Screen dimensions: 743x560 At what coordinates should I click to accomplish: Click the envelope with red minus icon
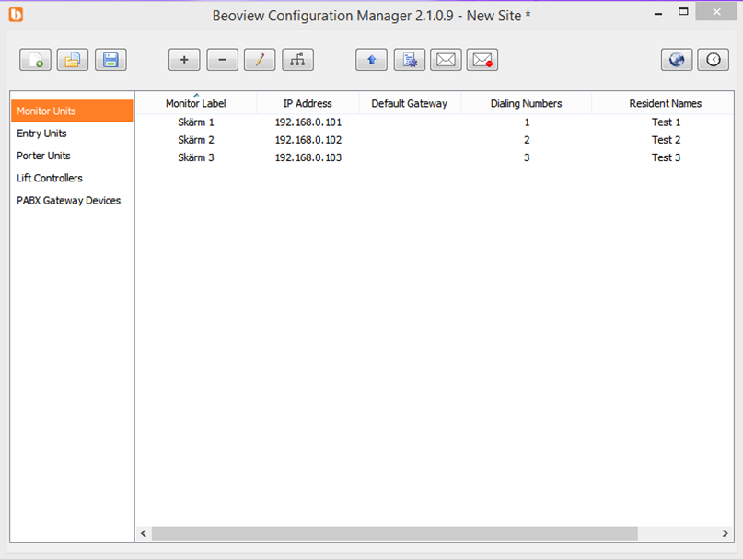[482, 60]
